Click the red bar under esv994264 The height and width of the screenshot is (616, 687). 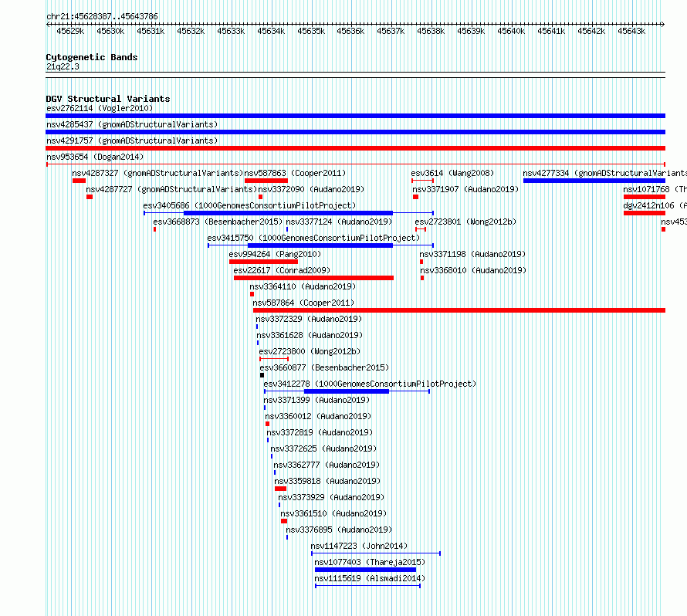(x=263, y=262)
